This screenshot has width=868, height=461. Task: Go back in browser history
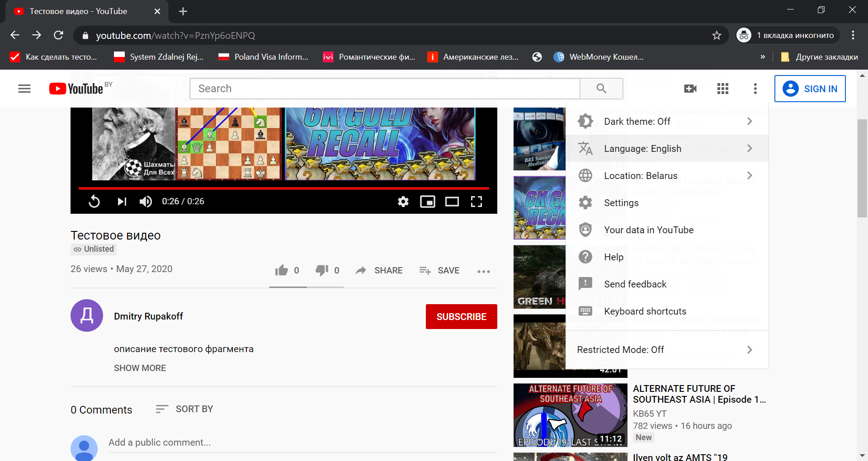point(15,35)
